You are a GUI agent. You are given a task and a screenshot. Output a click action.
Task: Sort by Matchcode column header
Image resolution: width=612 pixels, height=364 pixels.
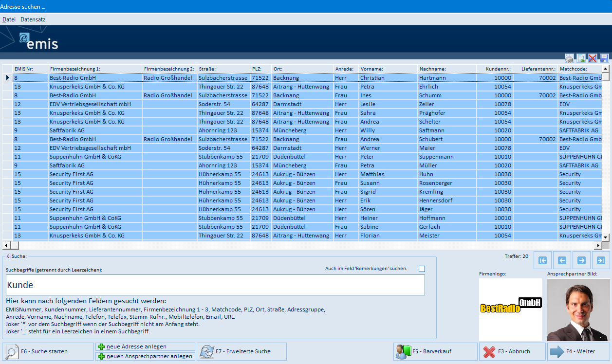580,69
